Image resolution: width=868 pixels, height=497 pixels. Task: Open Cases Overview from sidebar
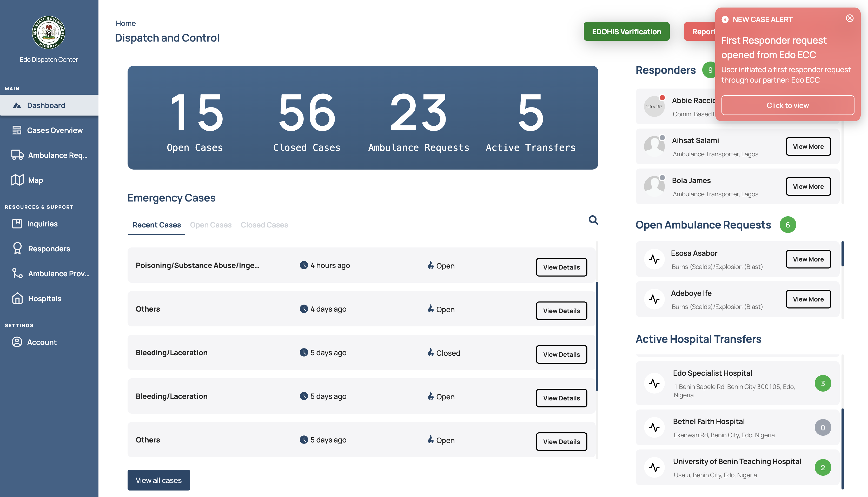click(55, 130)
